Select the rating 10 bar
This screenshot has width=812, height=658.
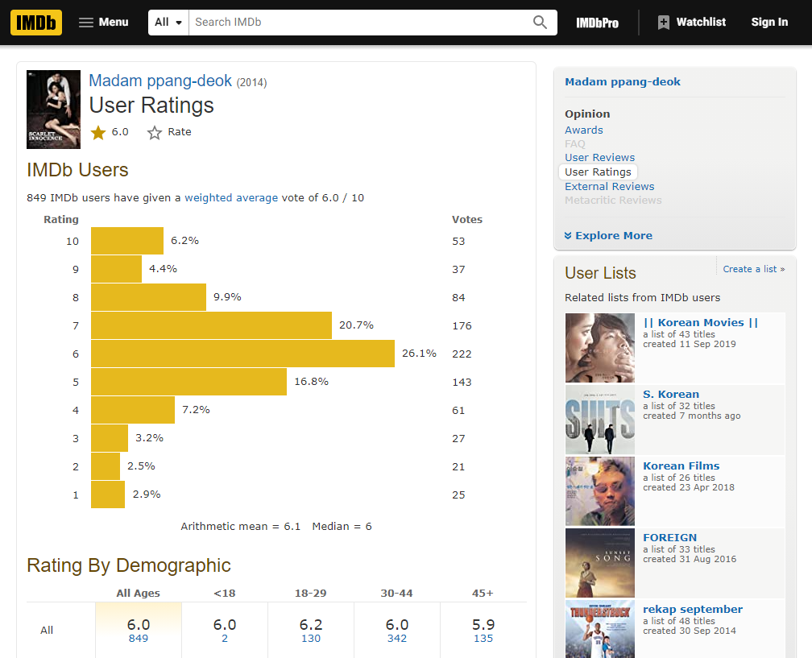[127, 241]
